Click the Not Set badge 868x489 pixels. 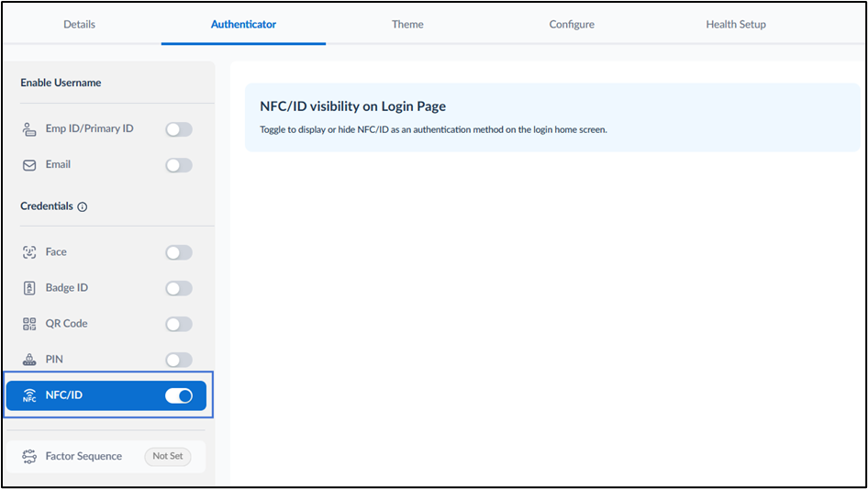click(x=168, y=456)
